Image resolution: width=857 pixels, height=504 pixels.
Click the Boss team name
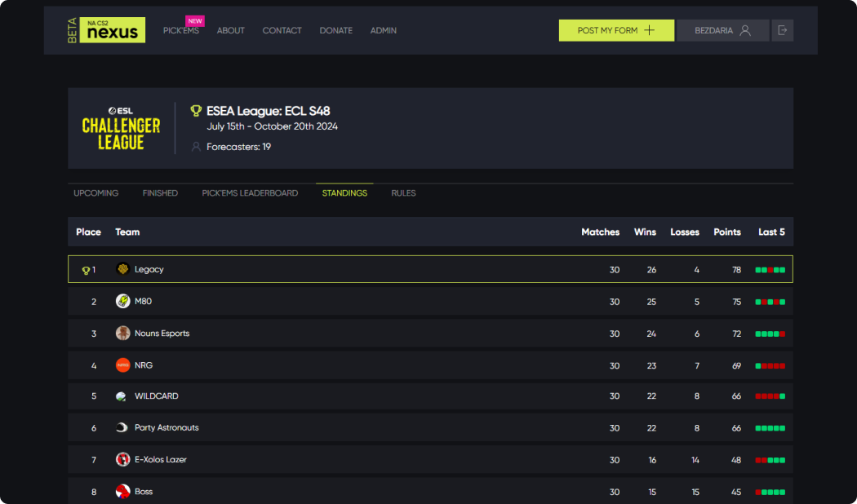144,492
